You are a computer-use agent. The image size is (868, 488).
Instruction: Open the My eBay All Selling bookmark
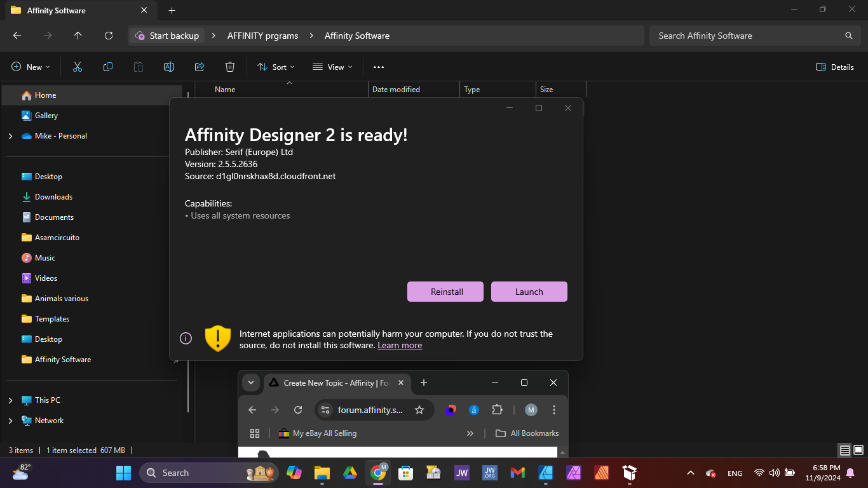(x=318, y=433)
